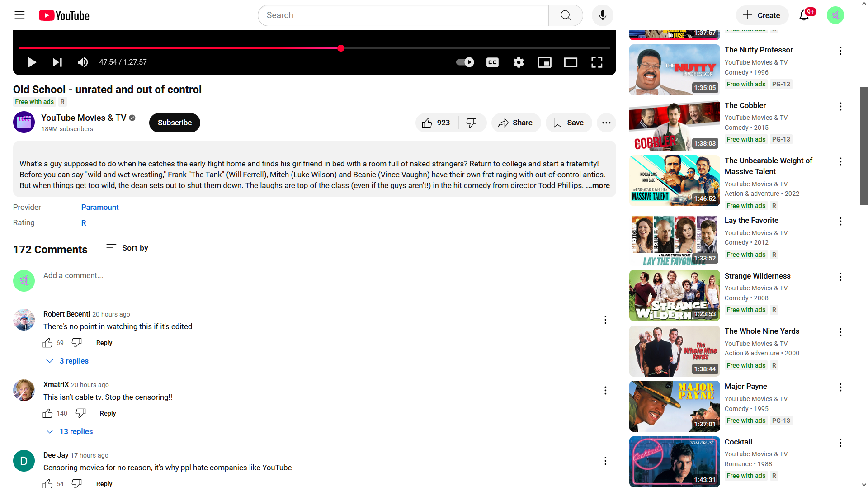The image size is (868, 501).
Task: Skip to next video
Action: (57, 62)
